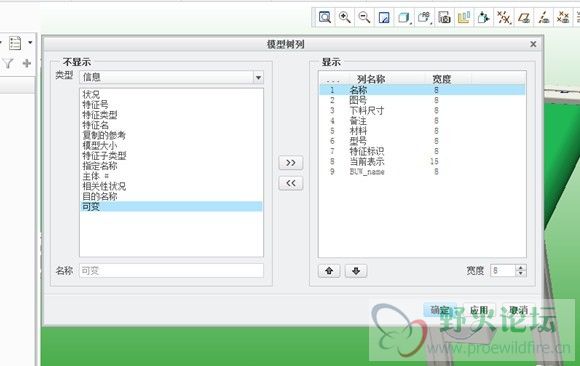Viewport: 580px width, 366px height.
Task: Select 特征类型 in the not-displayed list
Action: click(100, 115)
